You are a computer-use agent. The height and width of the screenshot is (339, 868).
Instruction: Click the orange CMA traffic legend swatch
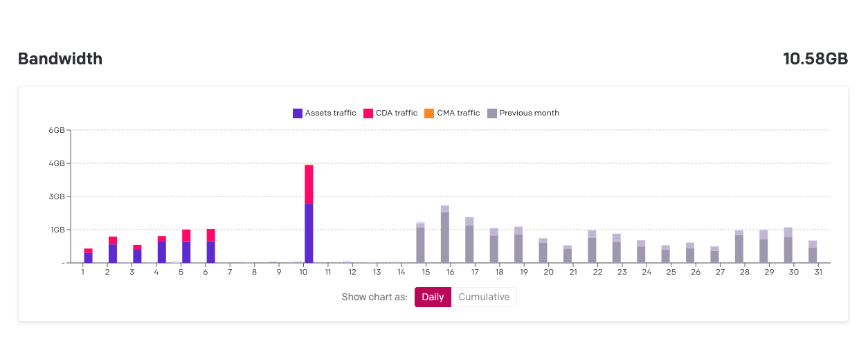pyautogui.click(x=429, y=113)
